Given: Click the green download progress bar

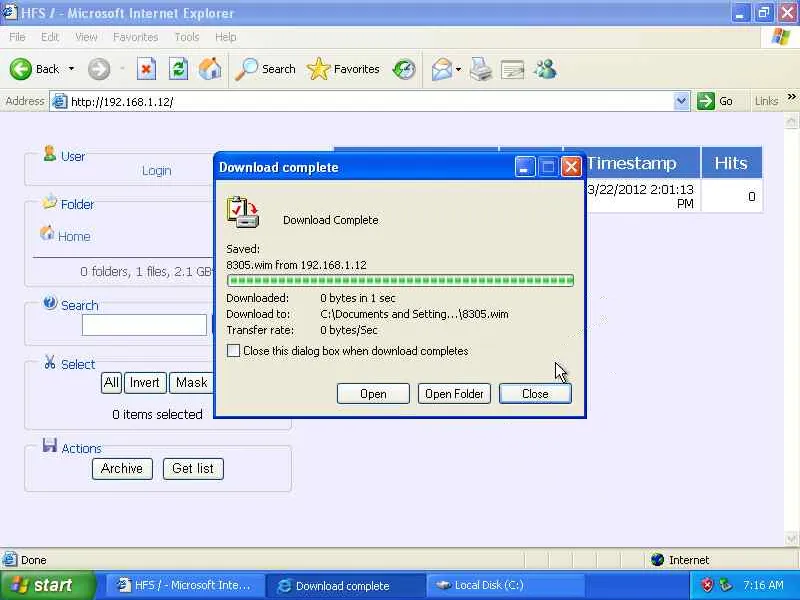Looking at the screenshot, I should (x=401, y=280).
